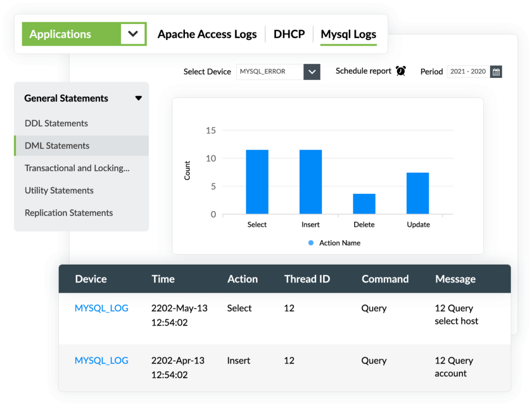Expand the Select Device dropdown
This screenshot has height=406, width=532.
coord(312,72)
